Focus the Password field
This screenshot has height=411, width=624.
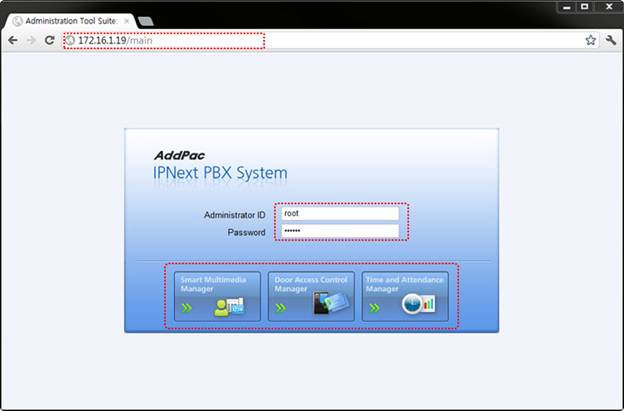click(340, 231)
